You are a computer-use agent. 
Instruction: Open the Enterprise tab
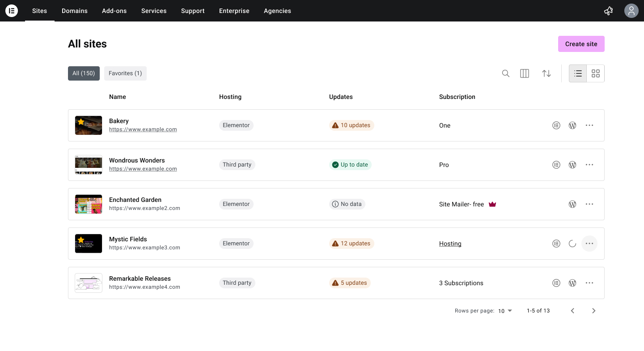click(x=234, y=11)
